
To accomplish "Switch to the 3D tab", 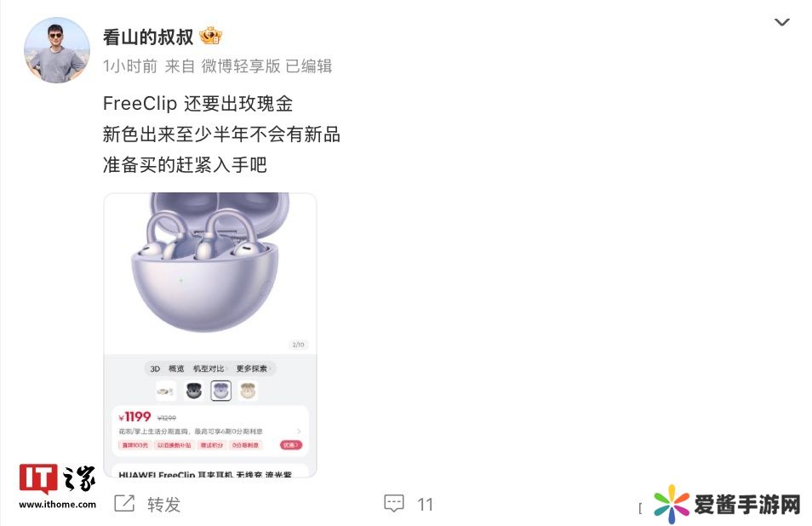I will (x=155, y=369).
